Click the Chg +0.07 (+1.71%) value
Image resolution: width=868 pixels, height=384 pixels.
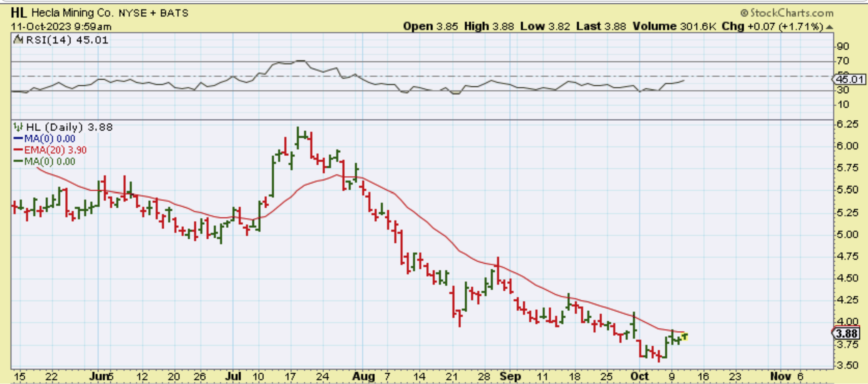click(772, 26)
